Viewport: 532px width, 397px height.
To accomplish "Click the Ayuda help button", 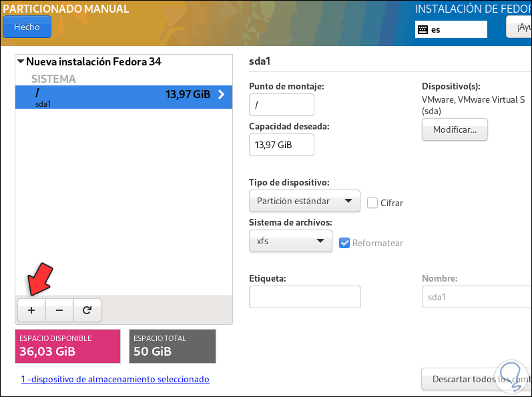I will [519, 27].
